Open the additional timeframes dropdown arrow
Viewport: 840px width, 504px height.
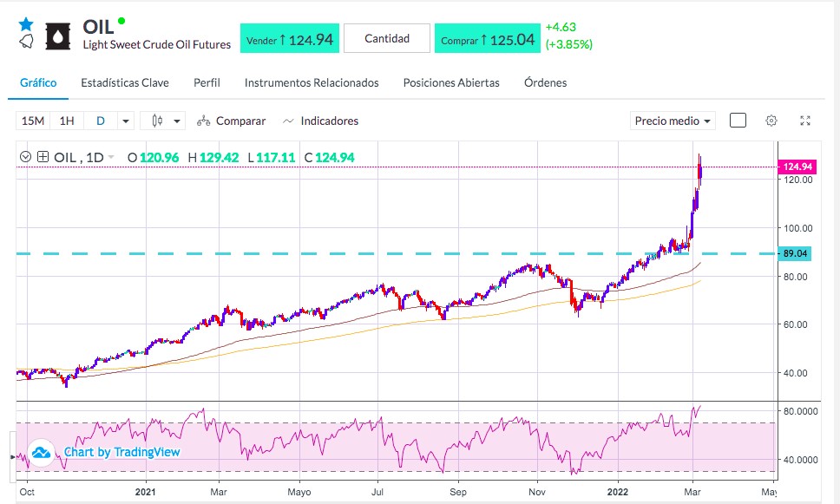[x=125, y=121]
